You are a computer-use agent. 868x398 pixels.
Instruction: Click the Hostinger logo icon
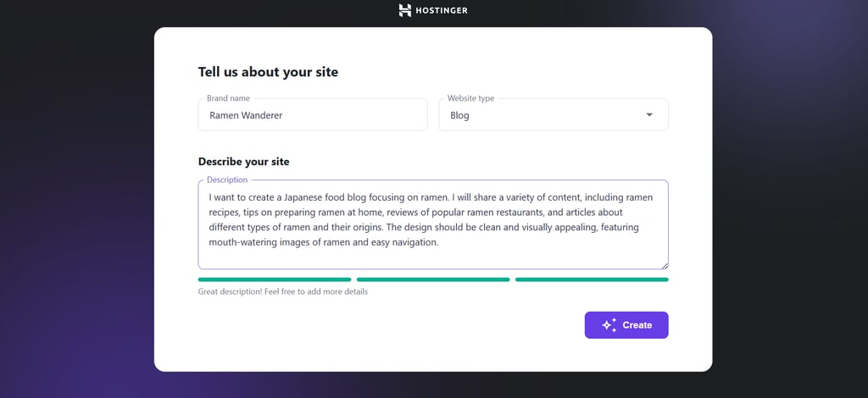[405, 10]
